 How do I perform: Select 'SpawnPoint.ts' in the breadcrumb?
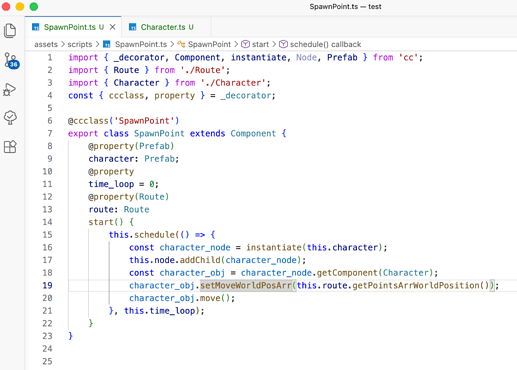click(141, 44)
